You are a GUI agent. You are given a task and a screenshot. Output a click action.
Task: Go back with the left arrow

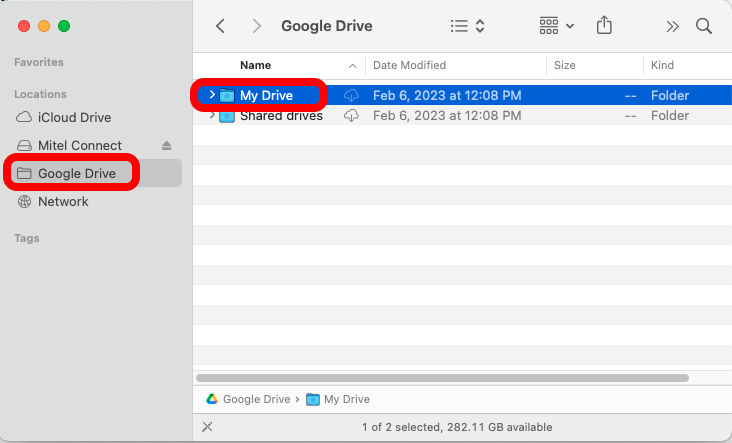[220, 26]
